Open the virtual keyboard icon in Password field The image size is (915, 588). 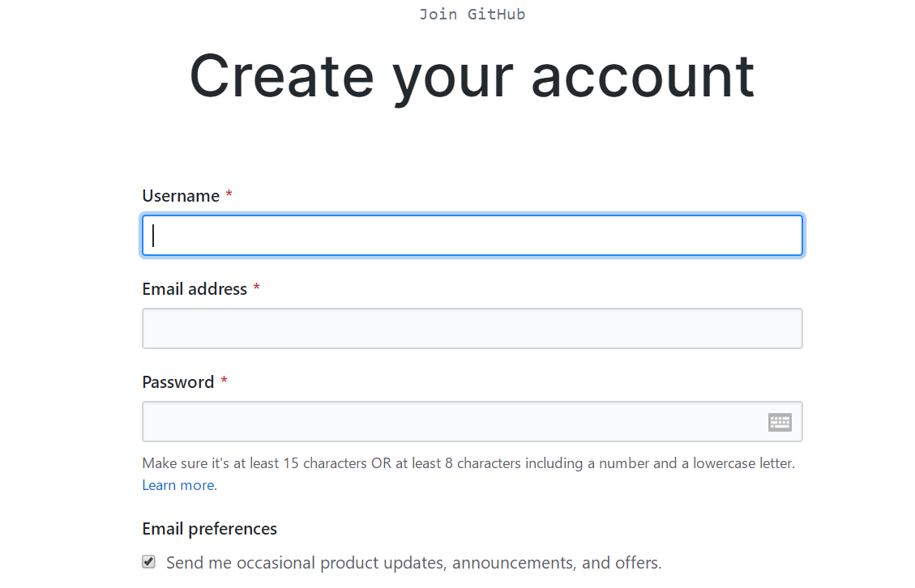click(x=780, y=422)
